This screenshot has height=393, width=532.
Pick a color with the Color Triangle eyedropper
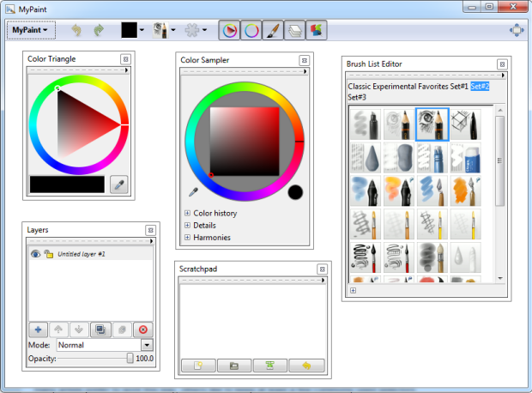click(119, 184)
